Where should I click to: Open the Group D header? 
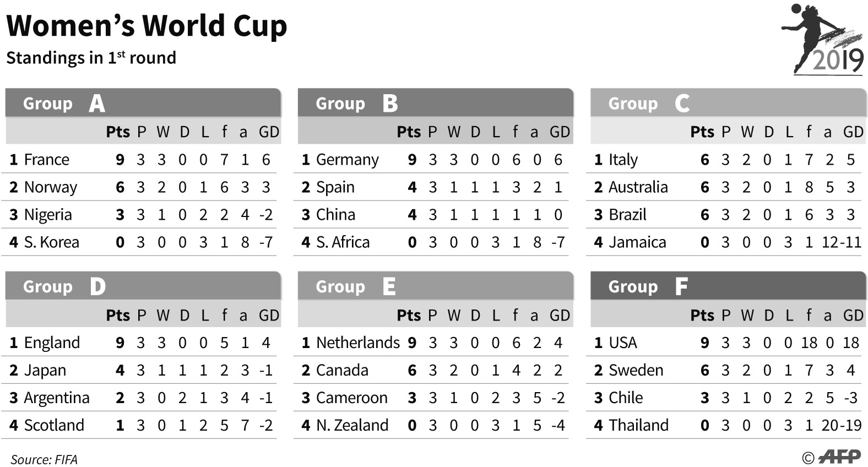pos(143,286)
